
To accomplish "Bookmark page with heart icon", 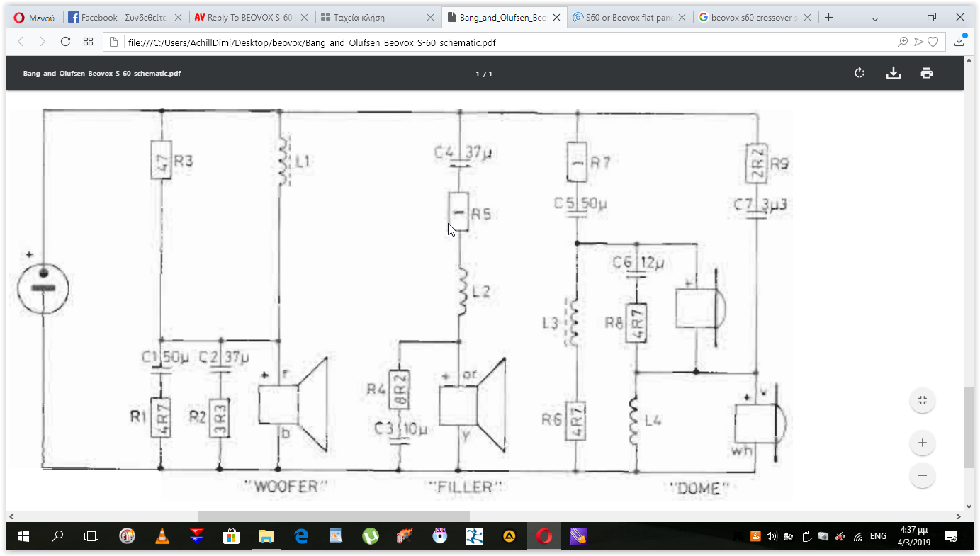I will [933, 42].
